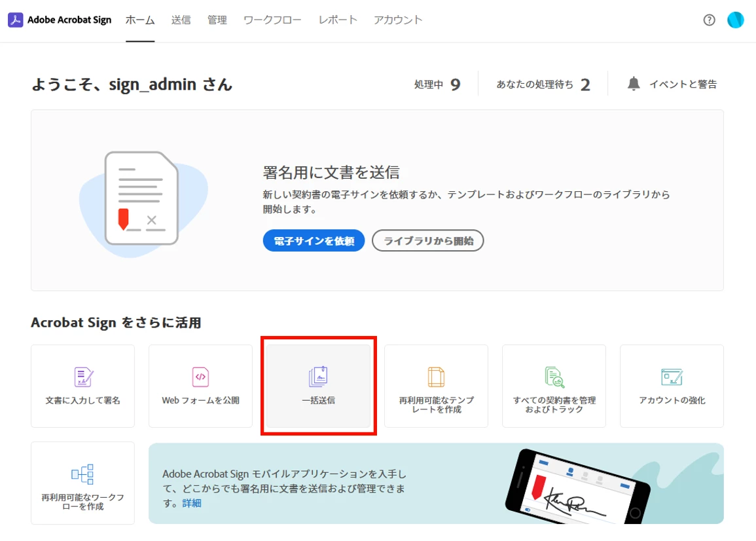This screenshot has width=756, height=541.
Task: Select 再利用可能なテンプレートを作成 label
Action: [437, 404]
